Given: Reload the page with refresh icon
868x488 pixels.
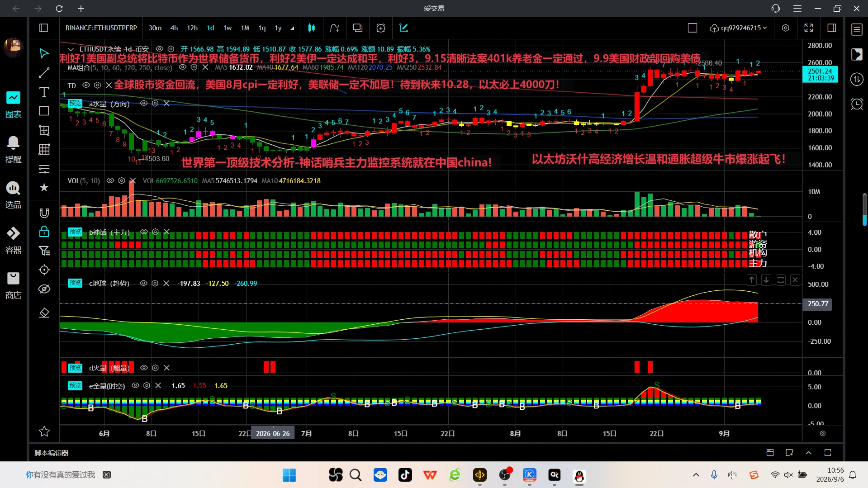Looking at the screenshot, I should tap(59, 9).
